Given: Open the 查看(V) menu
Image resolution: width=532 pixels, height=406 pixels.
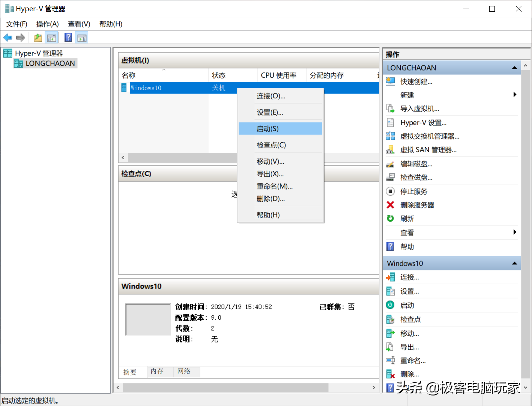Looking at the screenshot, I should pos(79,24).
